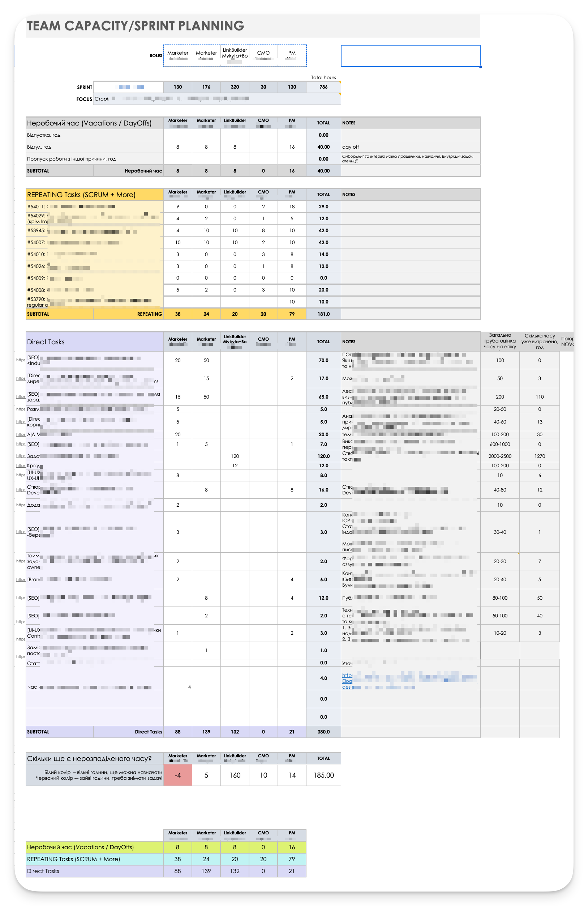
Task: Select LinkBuilder's unallocated hours 160
Action: coord(235,775)
